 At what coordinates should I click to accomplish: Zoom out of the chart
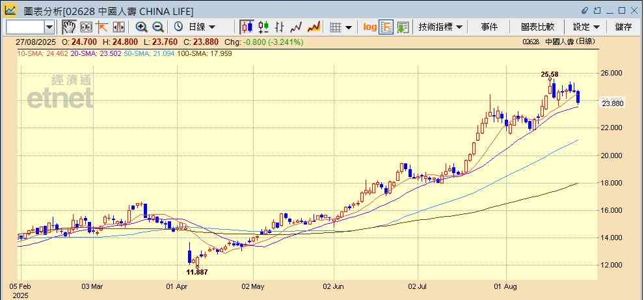(157, 27)
